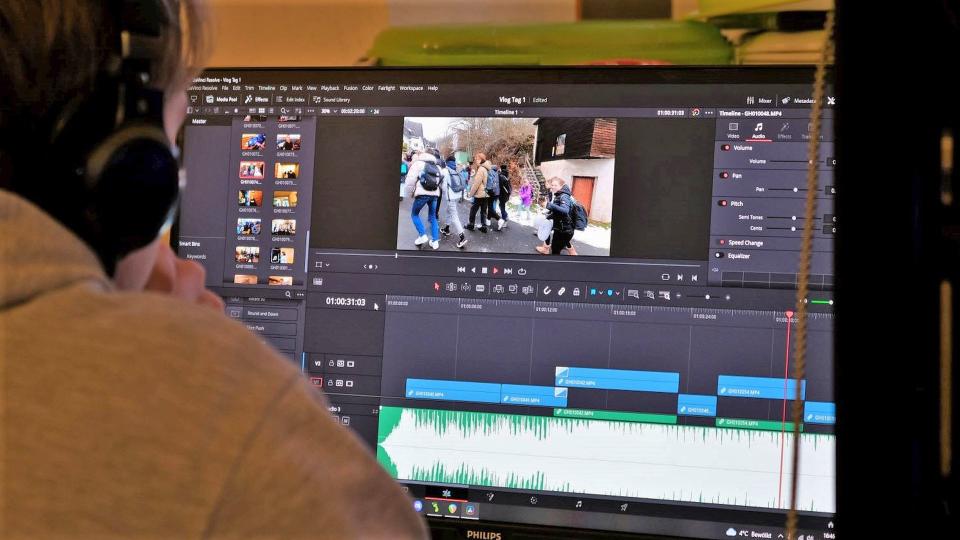
Task: Open the Fairlight menu
Action: [386, 88]
